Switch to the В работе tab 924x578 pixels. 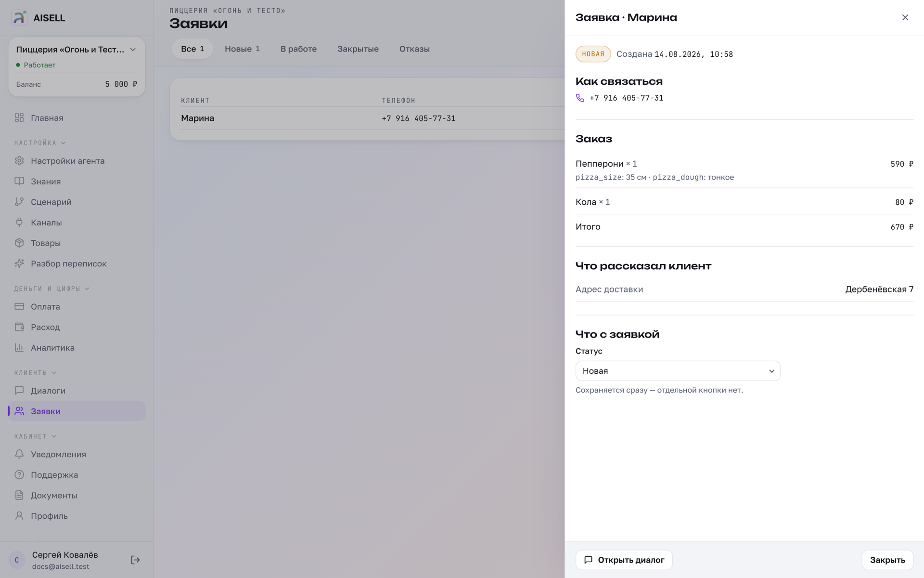click(298, 49)
